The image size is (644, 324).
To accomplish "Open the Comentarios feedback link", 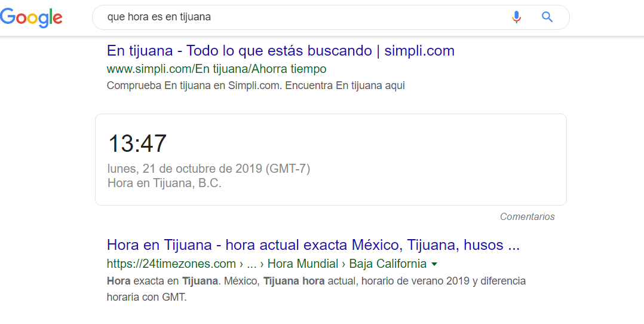I will [527, 217].
